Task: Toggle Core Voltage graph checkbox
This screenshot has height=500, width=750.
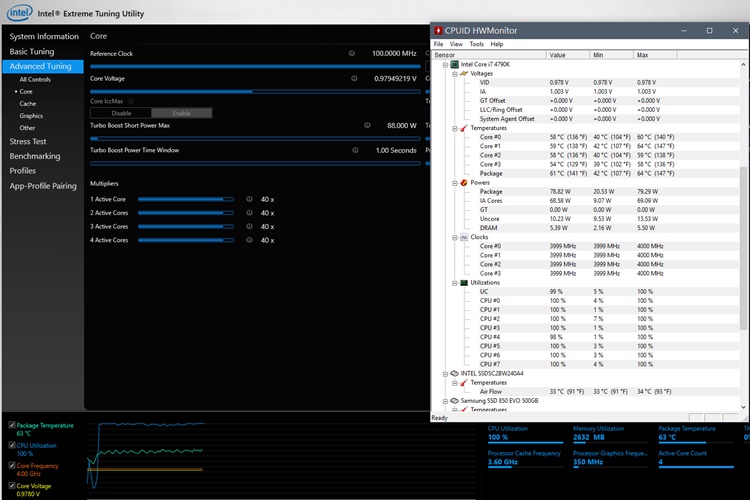Action: click(x=12, y=486)
